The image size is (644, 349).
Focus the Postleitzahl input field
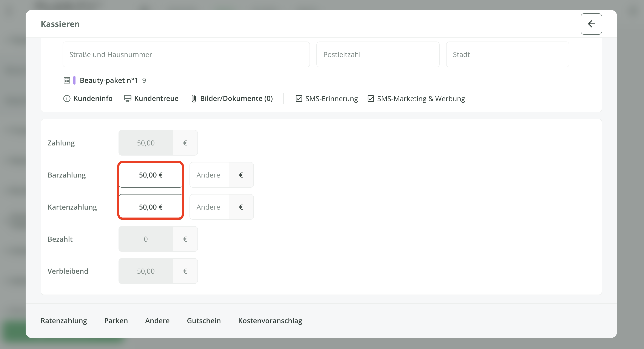[377, 54]
